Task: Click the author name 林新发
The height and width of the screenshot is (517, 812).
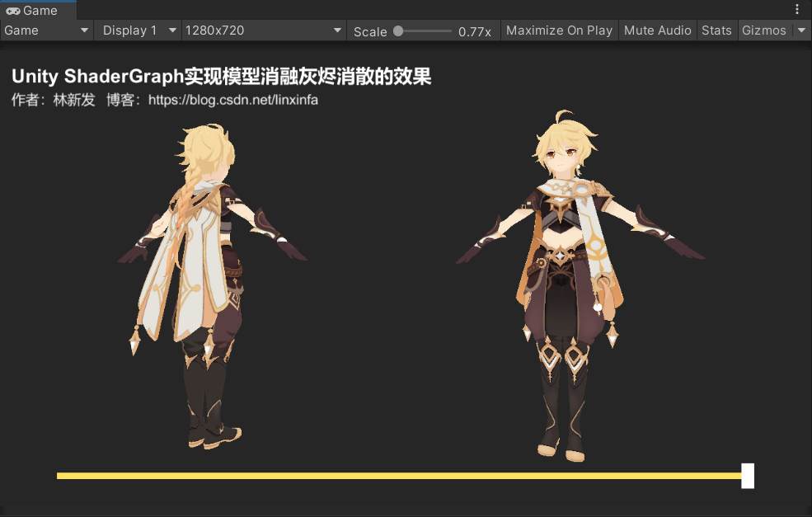Action: (x=74, y=100)
